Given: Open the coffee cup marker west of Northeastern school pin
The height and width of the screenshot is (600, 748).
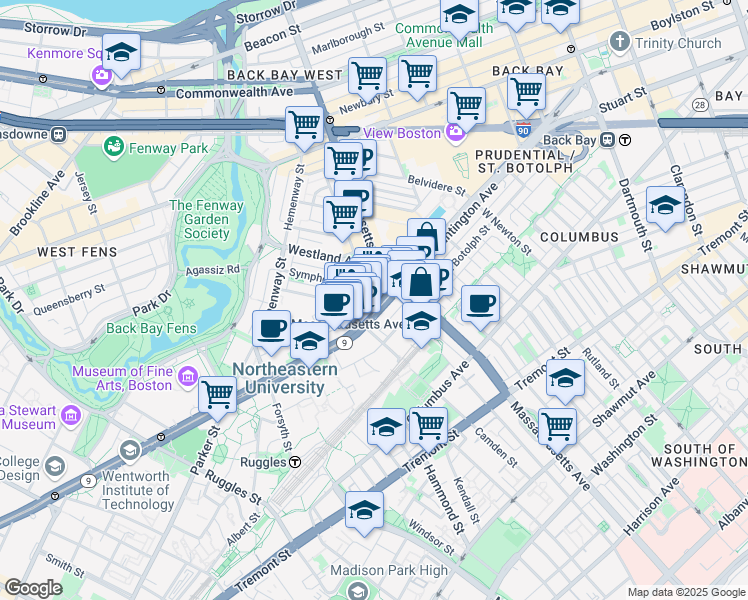Looking at the screenshot, I should (x=271, y=329).
